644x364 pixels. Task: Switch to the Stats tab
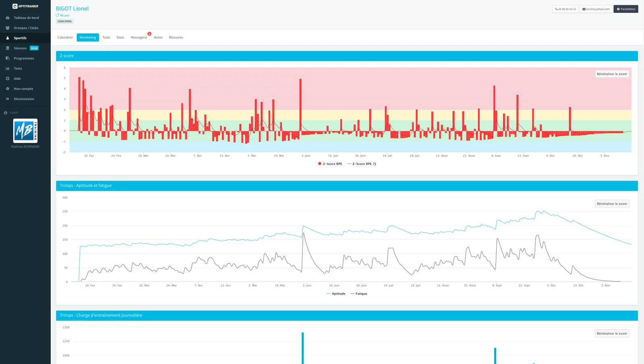click(120, 37)
